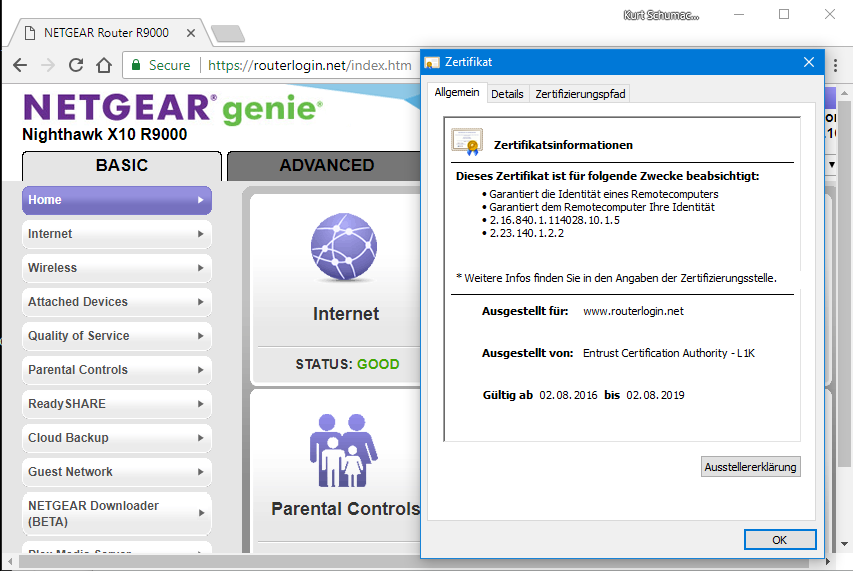The image size is (853, 571).
Task: Click the Internet globe icon
Action: 344,247
